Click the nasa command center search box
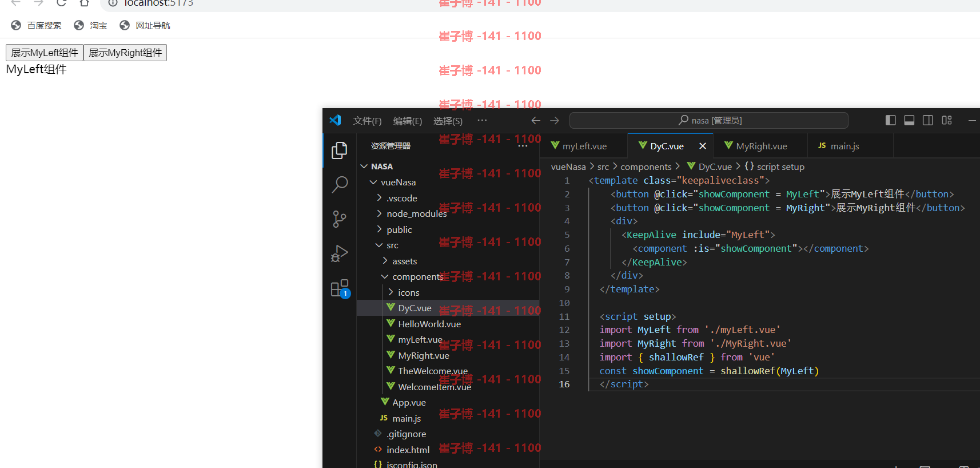Screen dimensions: 980x468 click(x=709, y=120)
